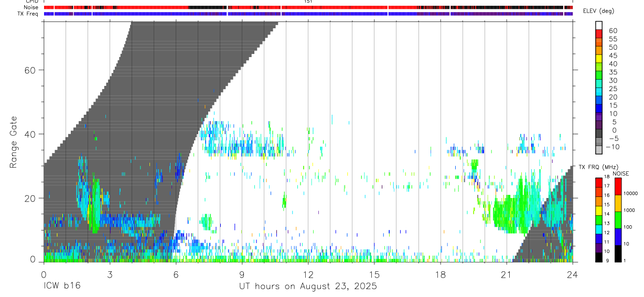Click the '10000' value on NOISE colorbar
Screen dimensions: 644x297
click(630, 193)
